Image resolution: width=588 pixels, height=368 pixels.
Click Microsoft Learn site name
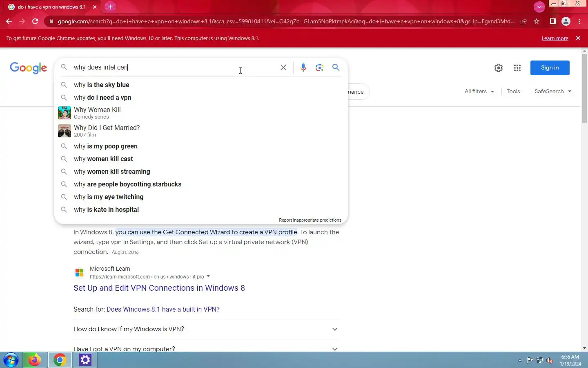(110, 269)
